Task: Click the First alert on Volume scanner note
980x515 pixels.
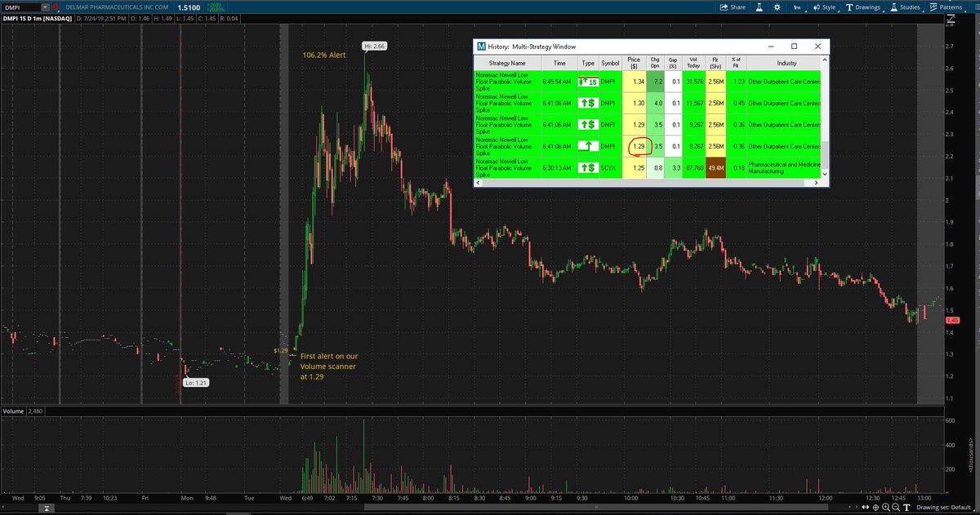Action: coord(328,366)
